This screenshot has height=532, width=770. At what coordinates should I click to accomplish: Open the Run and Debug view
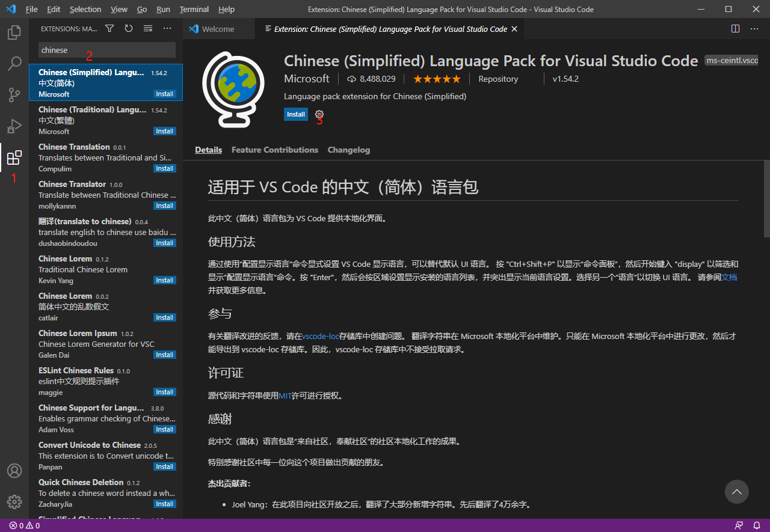pyautogui.click(x=14, y=126)
